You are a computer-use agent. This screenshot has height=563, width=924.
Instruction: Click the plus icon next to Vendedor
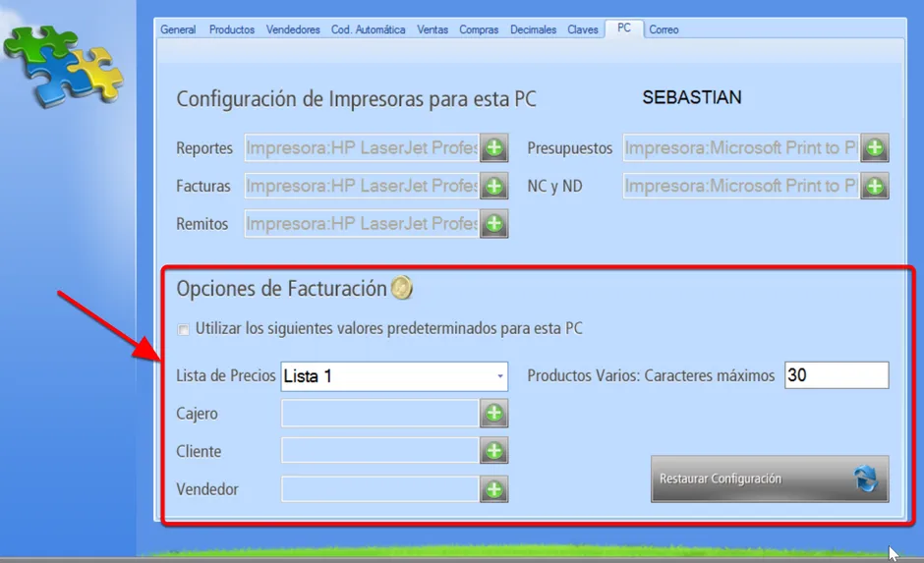coord(493,488)
